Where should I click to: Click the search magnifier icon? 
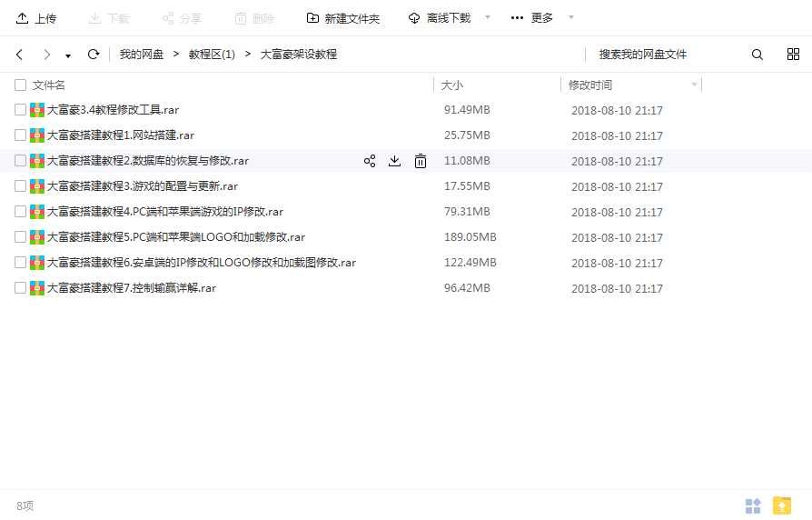758,55
